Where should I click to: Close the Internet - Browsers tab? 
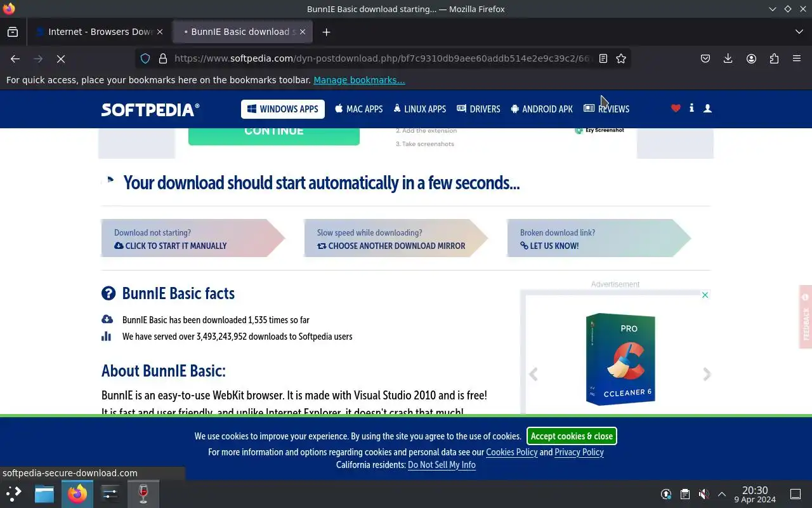(x=160, y=32)
